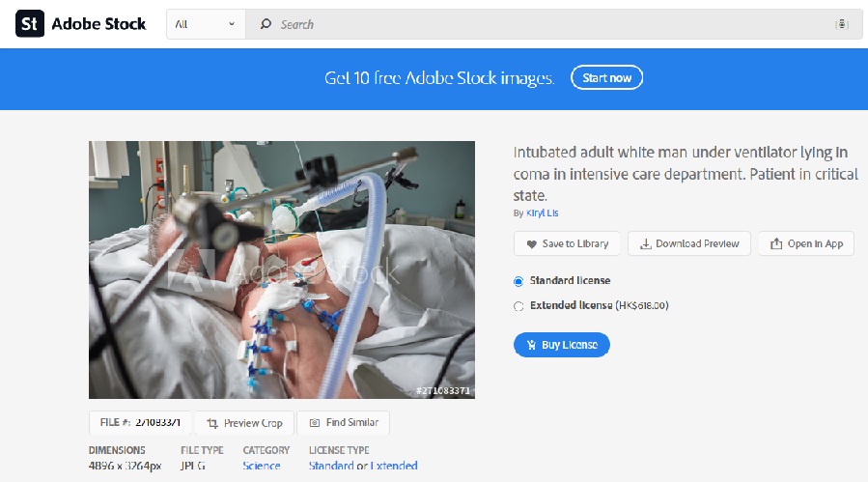Image resolution: width=868 pixels, height=482 pixels.
Task: Click the Download Preview arrow icon
Action: pyautogui.click(x=646, y=243)
